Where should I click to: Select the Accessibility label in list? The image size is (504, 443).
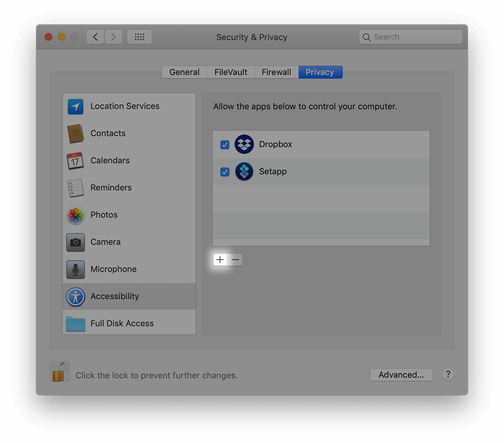[115, 296]
